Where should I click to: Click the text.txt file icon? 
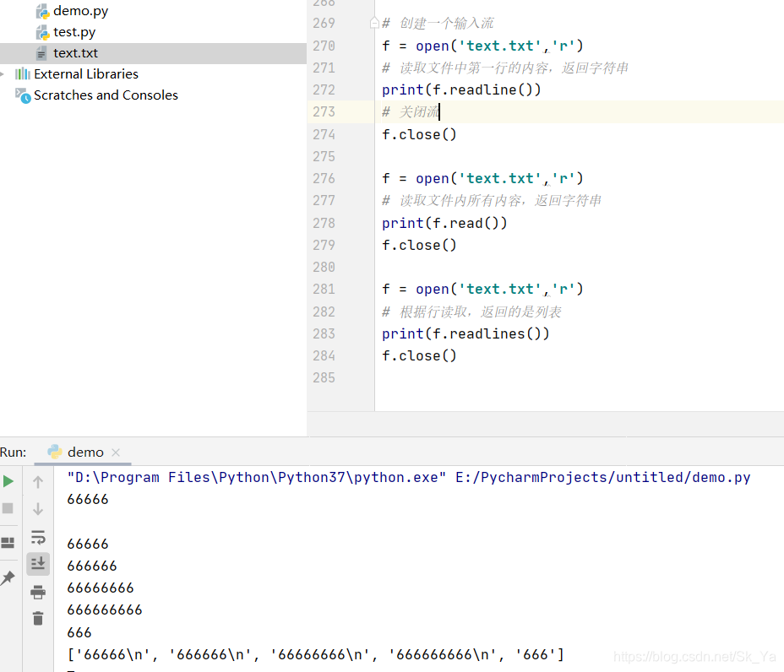point(41,53)
